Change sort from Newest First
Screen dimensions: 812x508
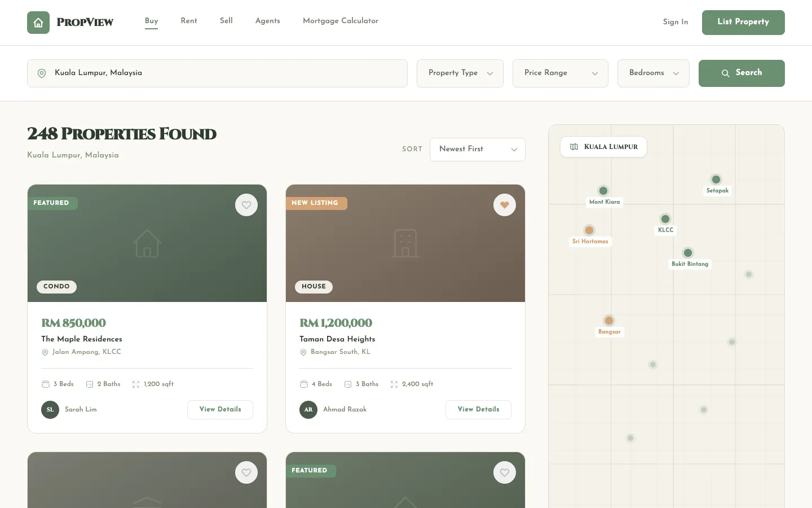coord(477,149)
